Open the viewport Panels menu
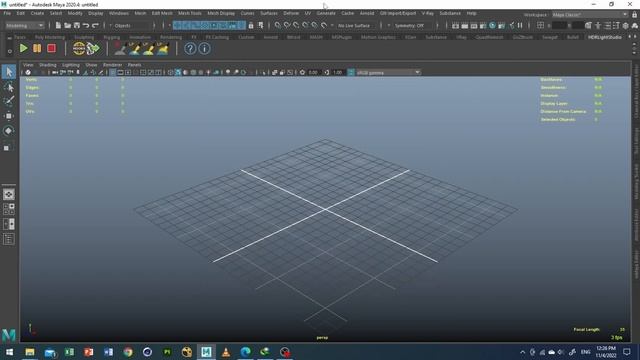 (134, 65)
